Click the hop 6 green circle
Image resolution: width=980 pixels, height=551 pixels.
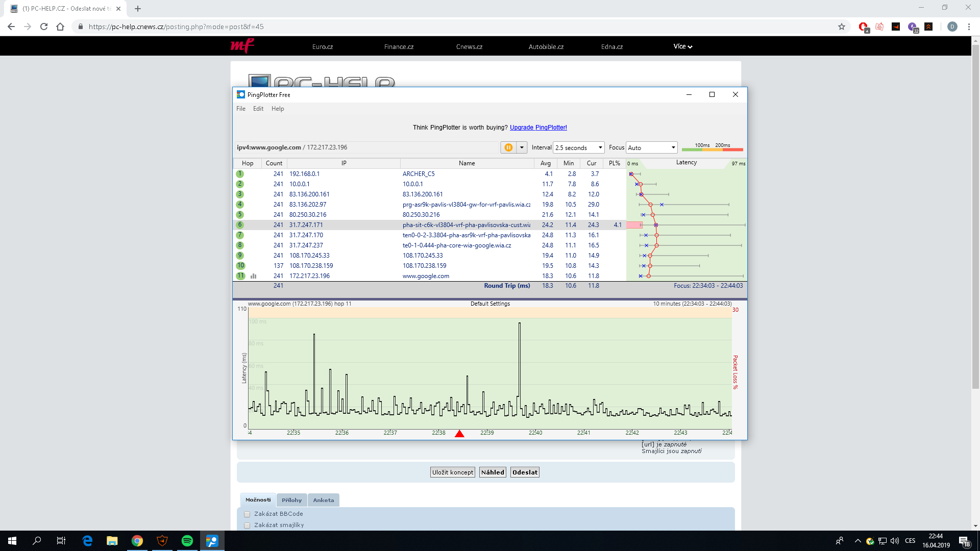pos(240,225)
